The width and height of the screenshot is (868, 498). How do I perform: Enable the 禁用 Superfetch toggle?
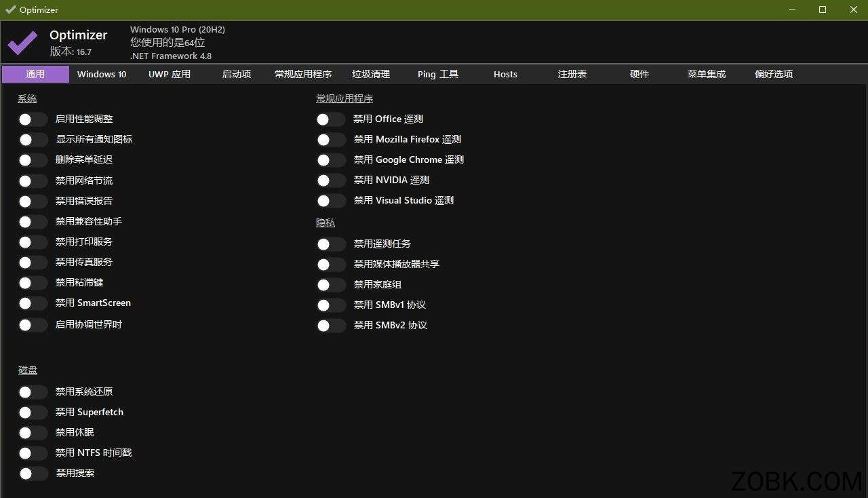[x=32, y=412]
